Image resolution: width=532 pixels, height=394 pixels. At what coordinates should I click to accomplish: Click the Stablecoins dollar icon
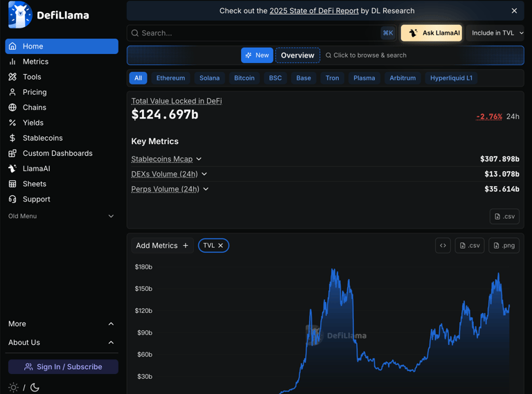tap(12, 138)
